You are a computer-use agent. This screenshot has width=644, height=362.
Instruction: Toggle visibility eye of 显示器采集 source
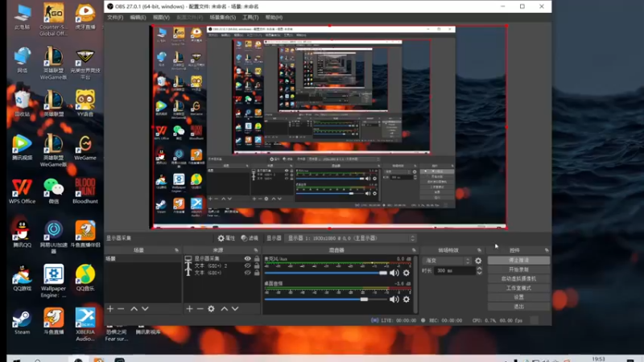(248, 258)
